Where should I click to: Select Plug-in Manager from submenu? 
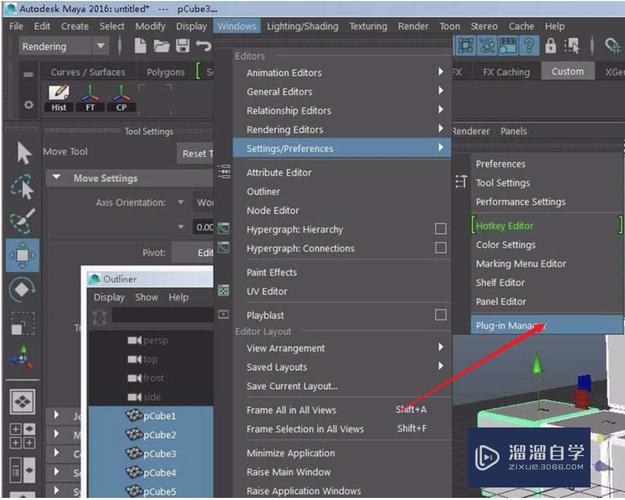[547, 325]
